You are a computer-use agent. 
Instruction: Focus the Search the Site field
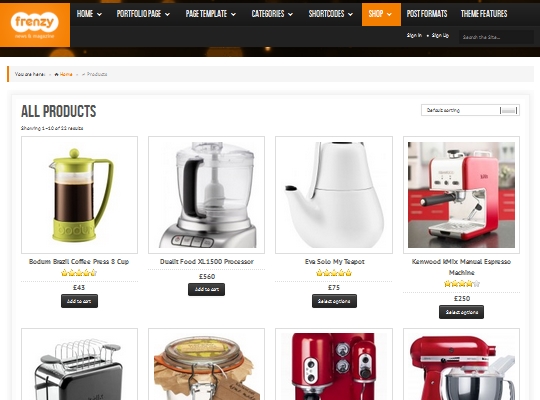point(496,37)
